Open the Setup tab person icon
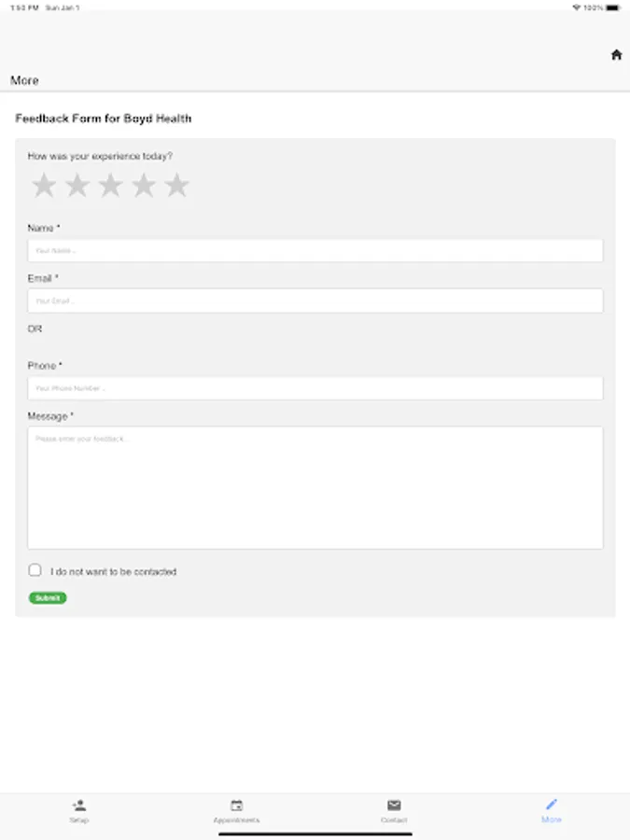Image resolution: width=630 pixels, height=840 pixels. pos(78,805)
